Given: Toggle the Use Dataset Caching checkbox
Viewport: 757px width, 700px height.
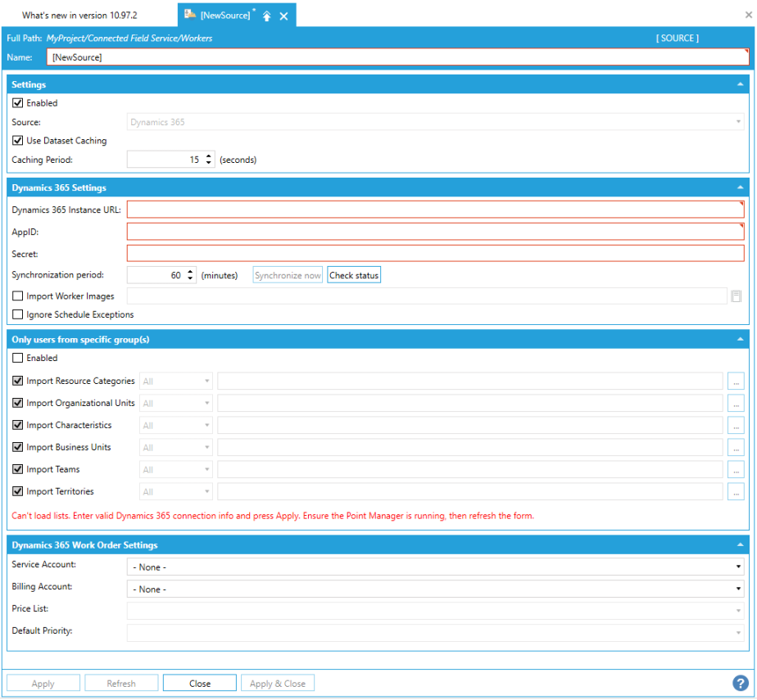Looking at the screenshot, I should click(x=18, y=141).
